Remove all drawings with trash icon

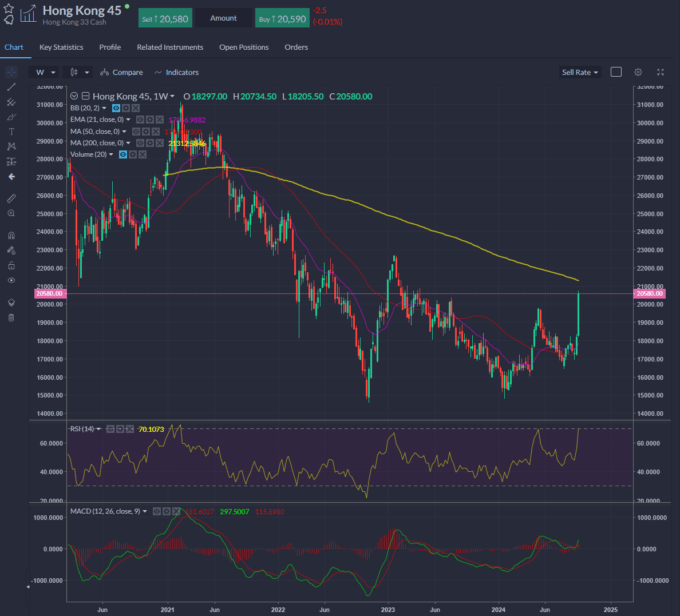coord(11,318)
